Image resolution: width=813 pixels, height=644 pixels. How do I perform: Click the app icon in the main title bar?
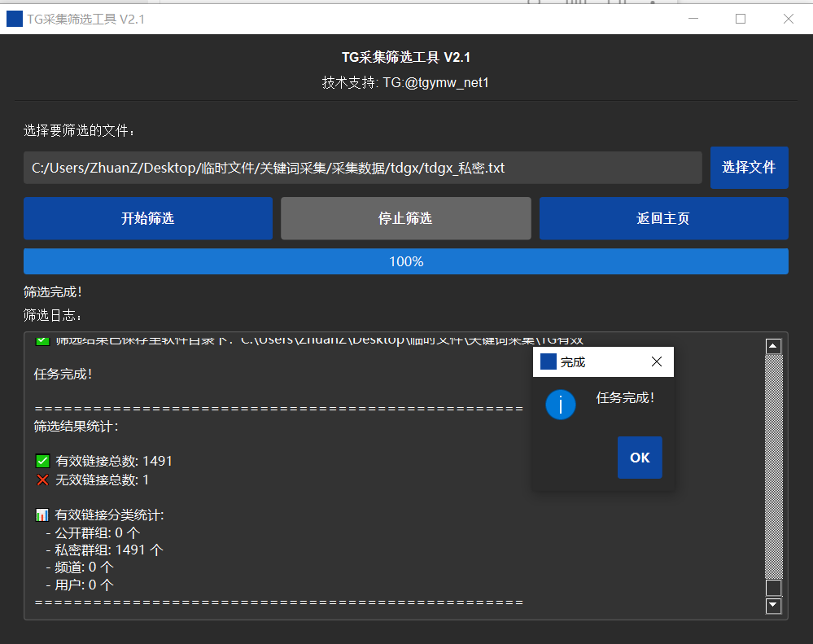tap(15, 19)
